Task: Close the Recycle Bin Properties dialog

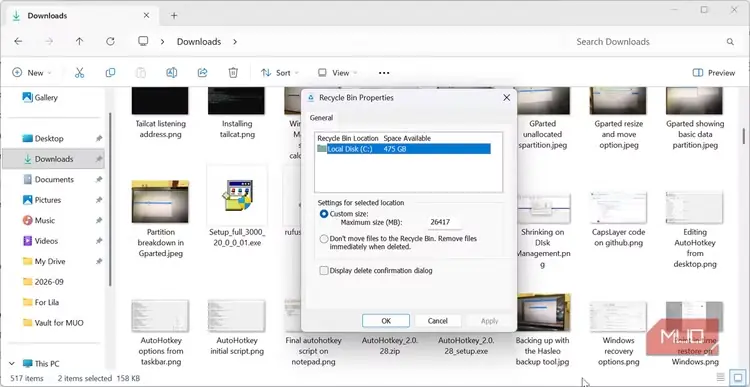Action: point(507,98)
